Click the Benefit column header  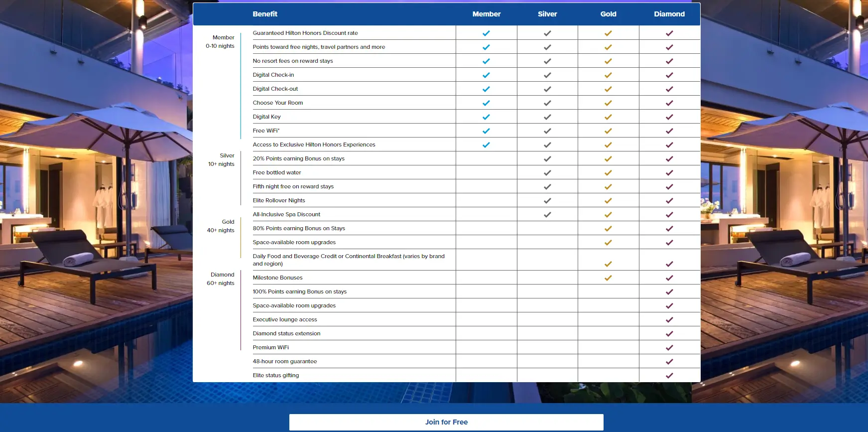pyautogui.click(x=265, y=14)
